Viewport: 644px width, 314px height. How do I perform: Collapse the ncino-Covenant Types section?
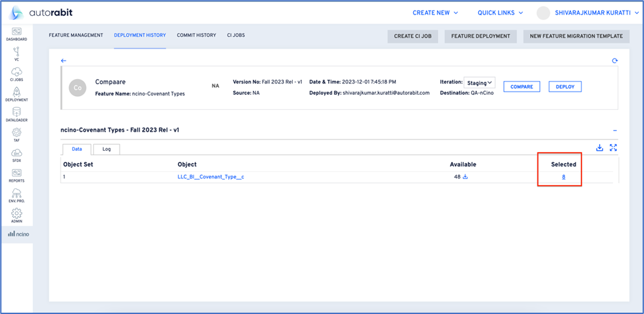tap(614, 130)
